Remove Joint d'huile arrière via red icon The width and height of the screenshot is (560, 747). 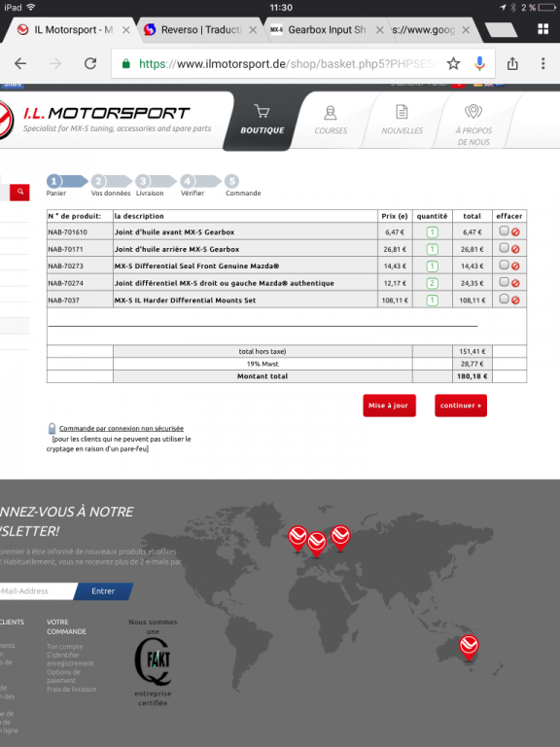tap(515, 249)
